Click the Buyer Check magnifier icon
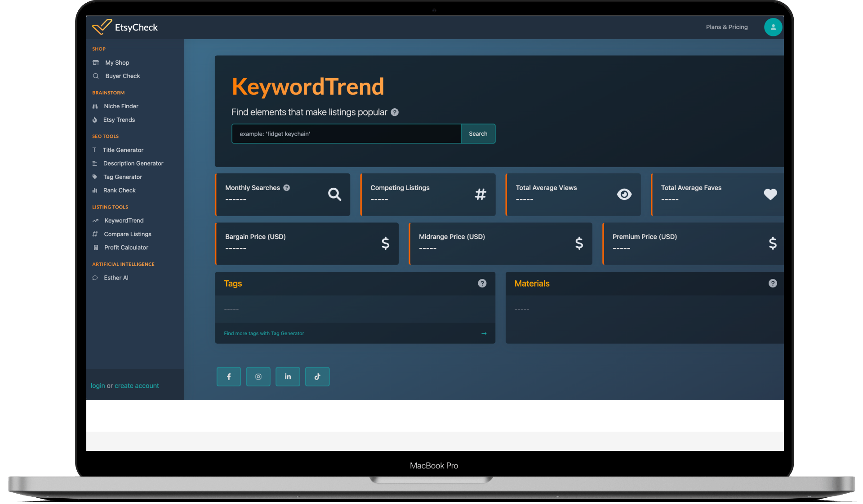The height and width of the screenshot is (504, 863). 95,76
